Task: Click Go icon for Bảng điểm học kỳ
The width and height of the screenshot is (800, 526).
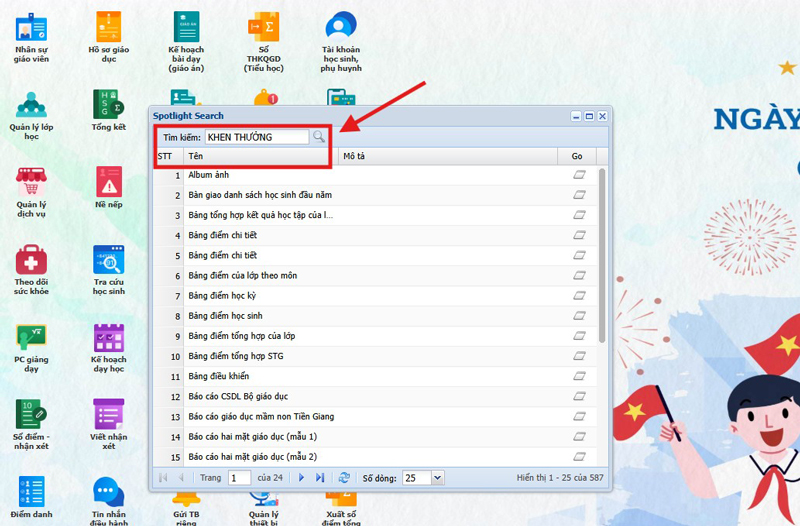Action: pyautogui.click(x=579, y=295)
